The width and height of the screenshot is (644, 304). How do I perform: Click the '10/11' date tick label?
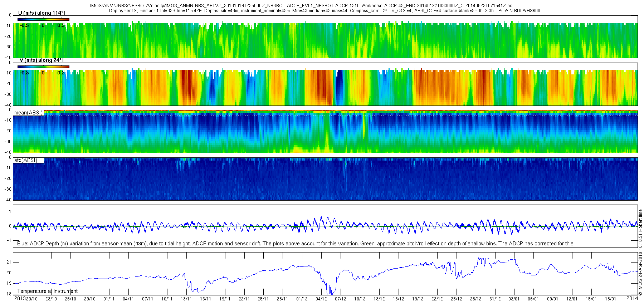click(x=167, y=299)
